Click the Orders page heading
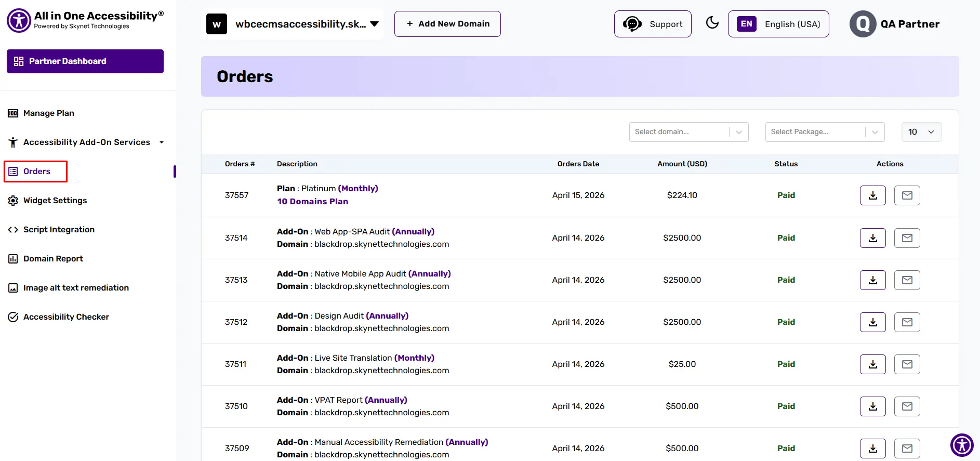This screenshot has width=980, height=461. pyautogui.click(x=245, y=76)
